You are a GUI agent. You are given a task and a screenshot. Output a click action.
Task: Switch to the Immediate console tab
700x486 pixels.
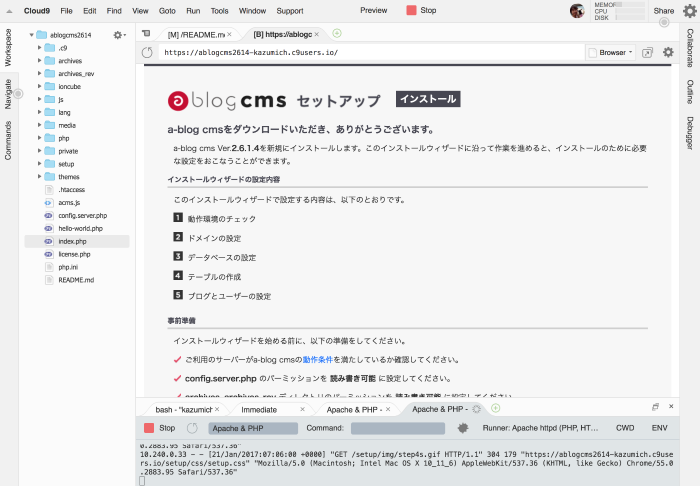[x=259, y=409]
